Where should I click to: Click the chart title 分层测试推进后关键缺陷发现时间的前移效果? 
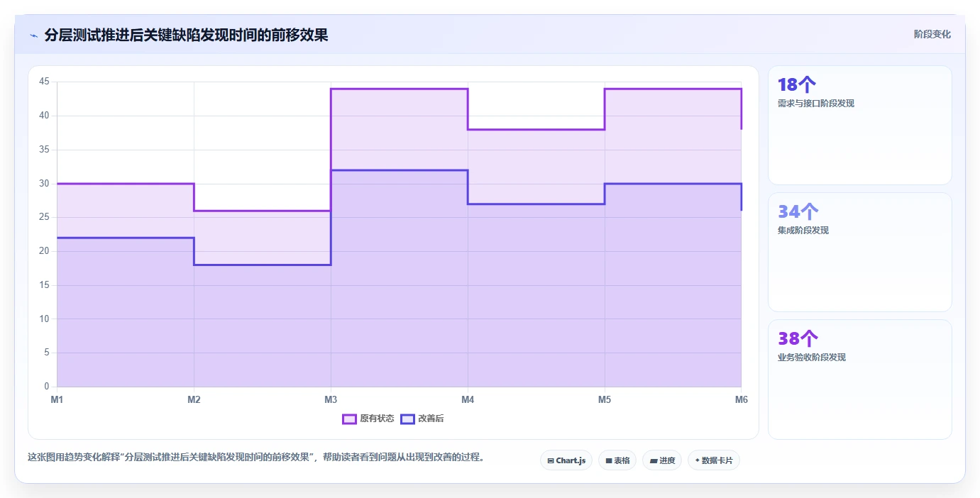pos(186,35)
